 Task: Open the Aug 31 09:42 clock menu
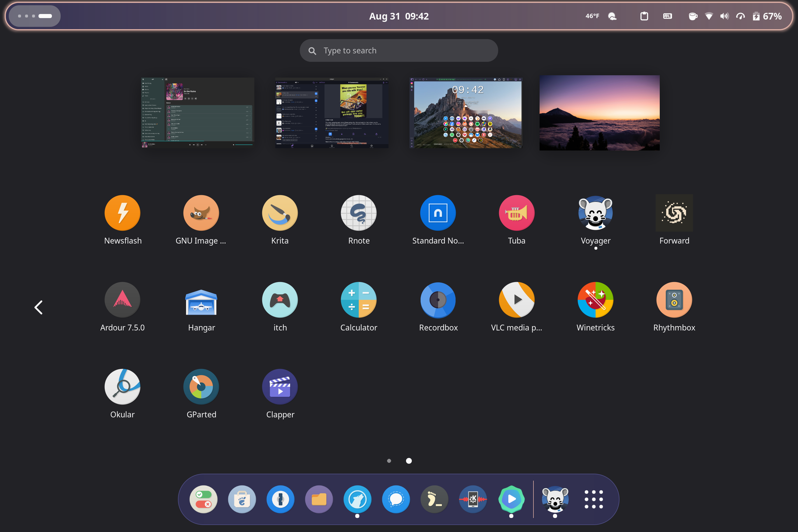tap(399, 16)
